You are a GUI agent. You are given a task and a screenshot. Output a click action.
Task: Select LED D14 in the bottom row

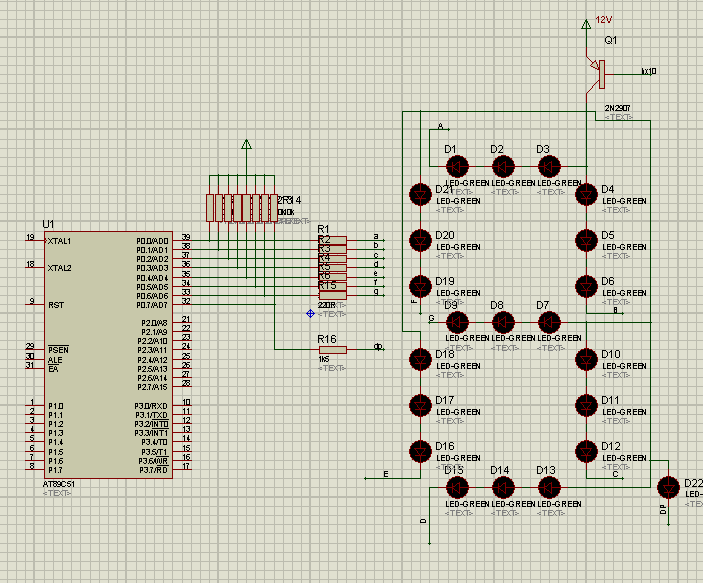click(503, 487)
